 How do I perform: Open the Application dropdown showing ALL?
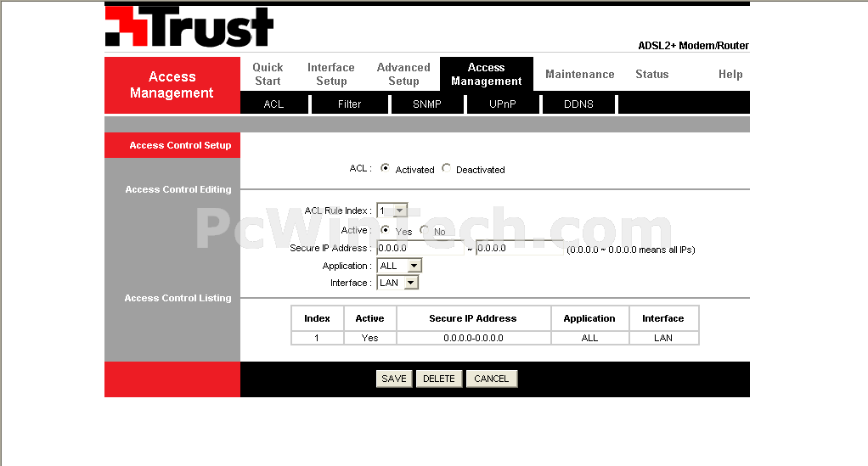pyautogui.click(x=399, y=266)
